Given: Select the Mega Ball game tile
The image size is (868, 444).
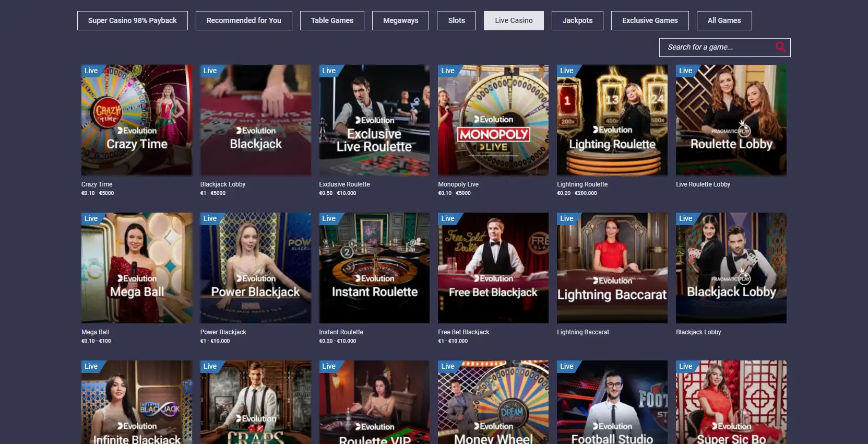Looking at the screenshot, I should 137,268.
